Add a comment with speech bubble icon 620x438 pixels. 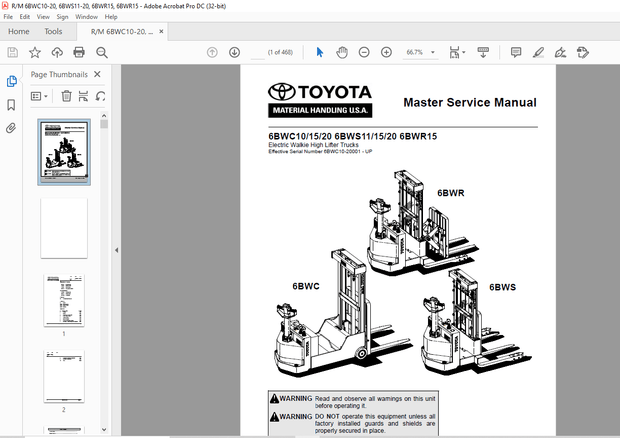516,52
